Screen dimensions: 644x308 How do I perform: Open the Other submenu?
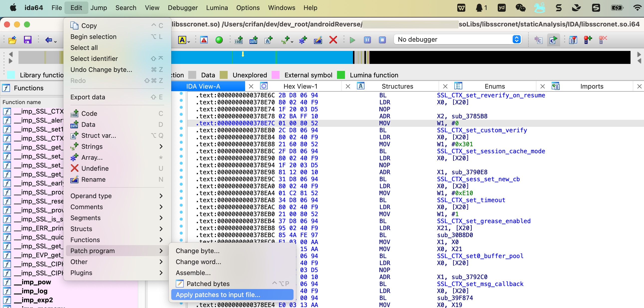pyautogui.click(x=117, y=262)
